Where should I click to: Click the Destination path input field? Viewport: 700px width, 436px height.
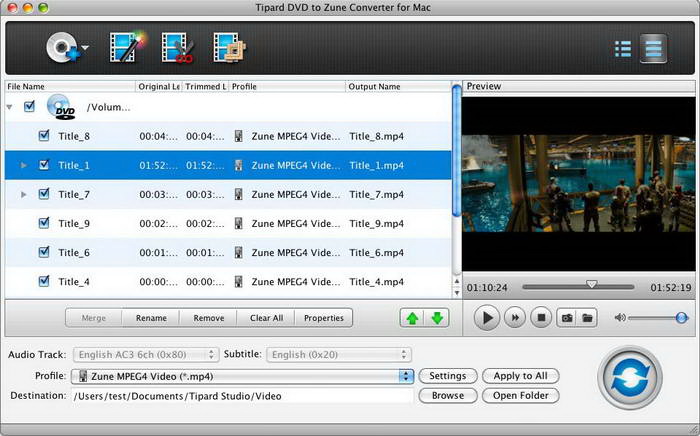pyautogui.click(x=240, y=396)
